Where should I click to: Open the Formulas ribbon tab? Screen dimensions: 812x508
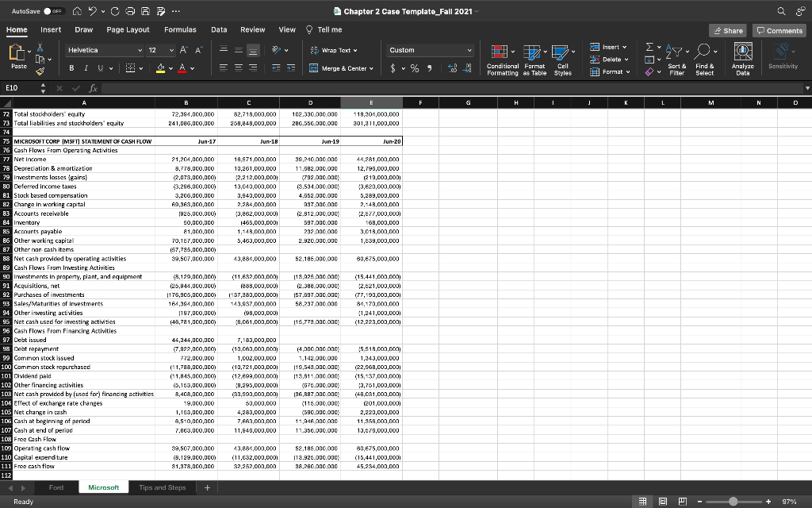(x=180, y=30)
